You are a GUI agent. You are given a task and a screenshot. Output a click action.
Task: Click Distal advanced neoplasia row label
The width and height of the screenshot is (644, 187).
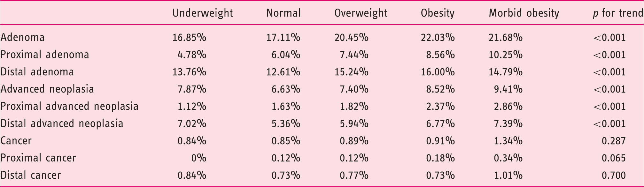click(62, 123)
